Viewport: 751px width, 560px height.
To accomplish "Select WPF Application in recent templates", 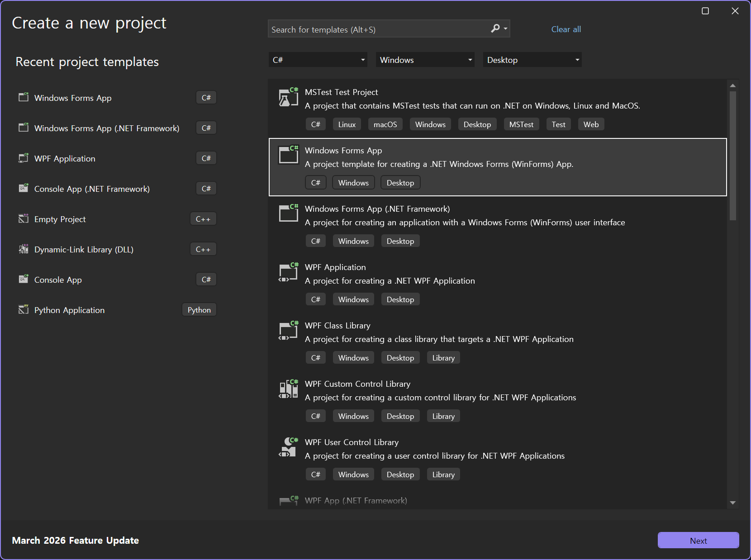I will click(x=117, y=158).
